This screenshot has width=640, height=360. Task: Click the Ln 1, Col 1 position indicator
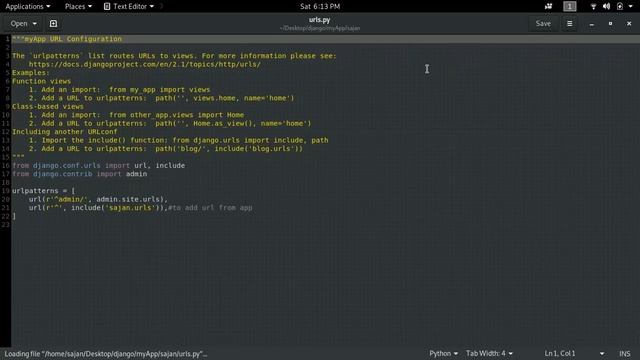(560, 353)
